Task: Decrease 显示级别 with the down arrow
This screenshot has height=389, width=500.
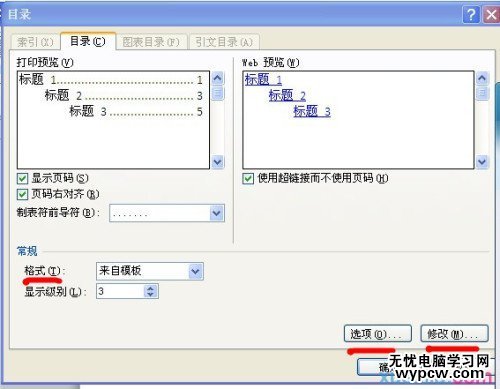Action: pos(150,295)
